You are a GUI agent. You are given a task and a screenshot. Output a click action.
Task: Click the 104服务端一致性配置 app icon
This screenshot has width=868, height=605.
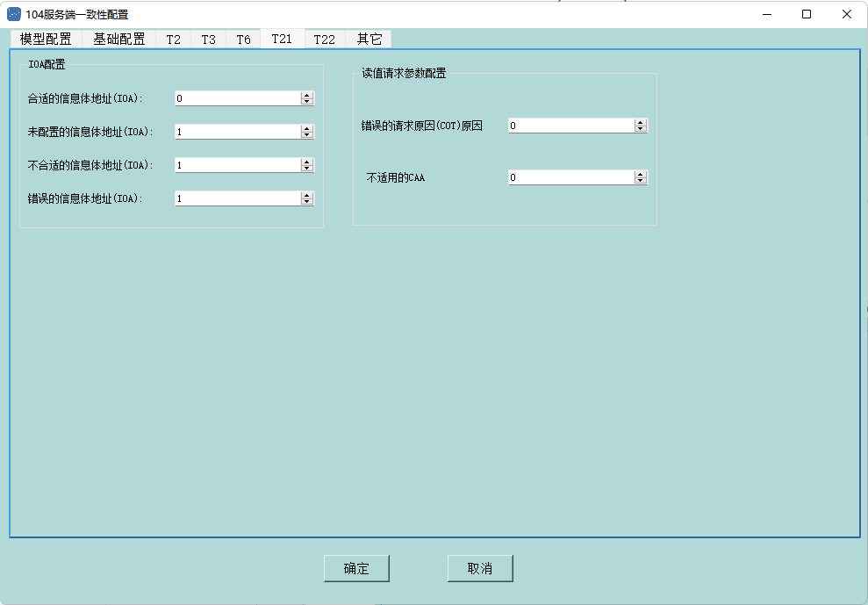tap(14, 14)
